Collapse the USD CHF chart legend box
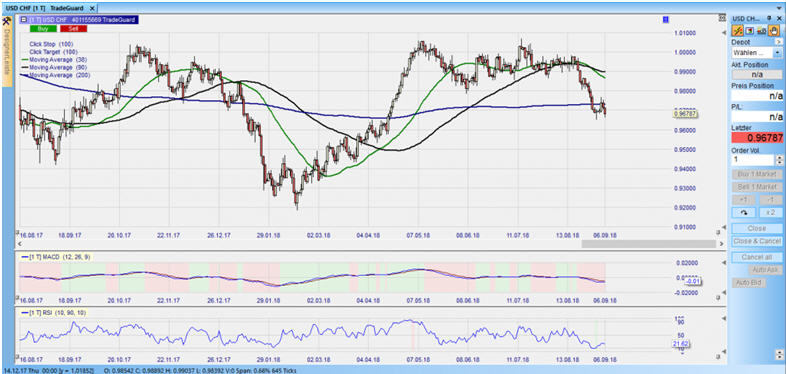This screenshot has height=374, width=786. coord(24,20)
